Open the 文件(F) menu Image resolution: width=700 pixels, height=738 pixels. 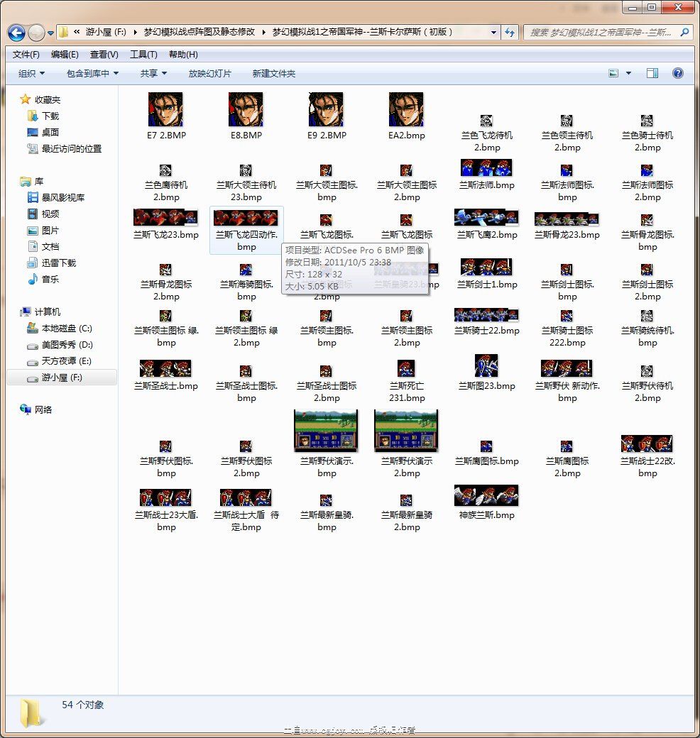tap(26, 55)
